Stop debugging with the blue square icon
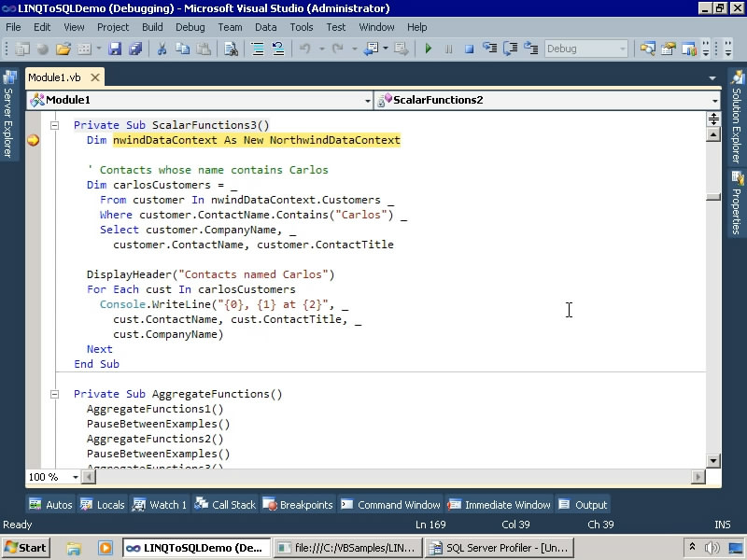The width and height of the screenshot is (747, 560). pyautogui.click(x=470, y=49)
